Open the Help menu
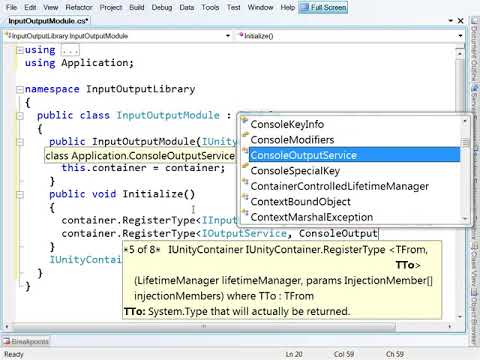The width and height of the screenshot is (480, 360). 287,7
